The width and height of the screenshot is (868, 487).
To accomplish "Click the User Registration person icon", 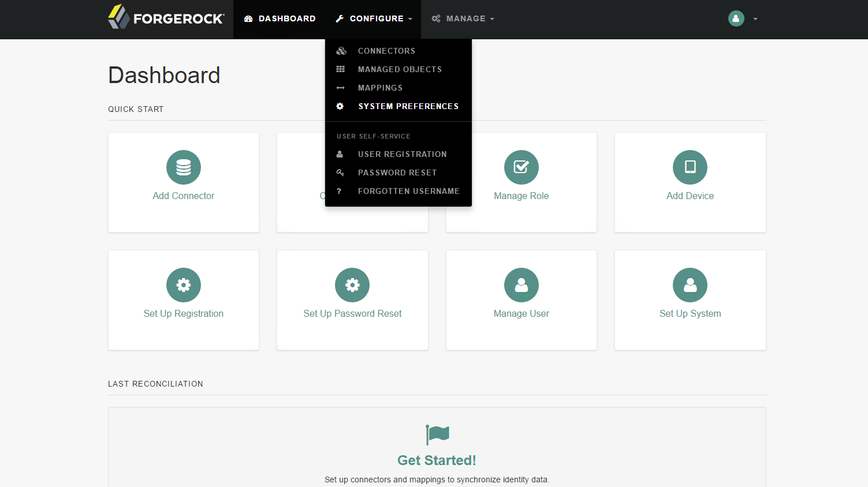I will [x=340, y=154].
